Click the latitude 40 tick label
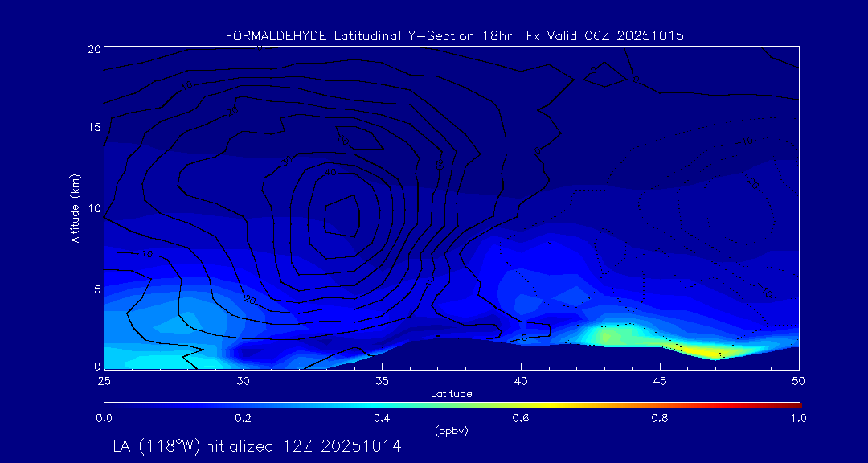This screenshot has height=463, width=868. tap(521, 381)
